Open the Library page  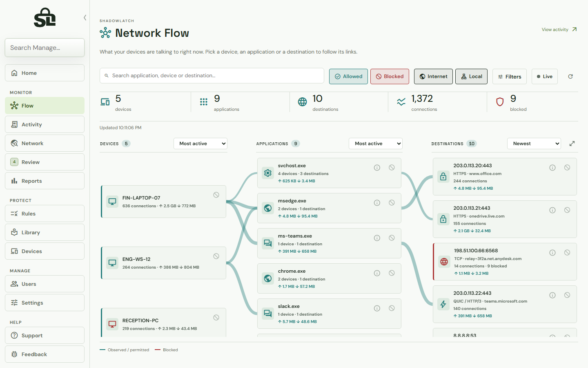[x=45, y=232]
